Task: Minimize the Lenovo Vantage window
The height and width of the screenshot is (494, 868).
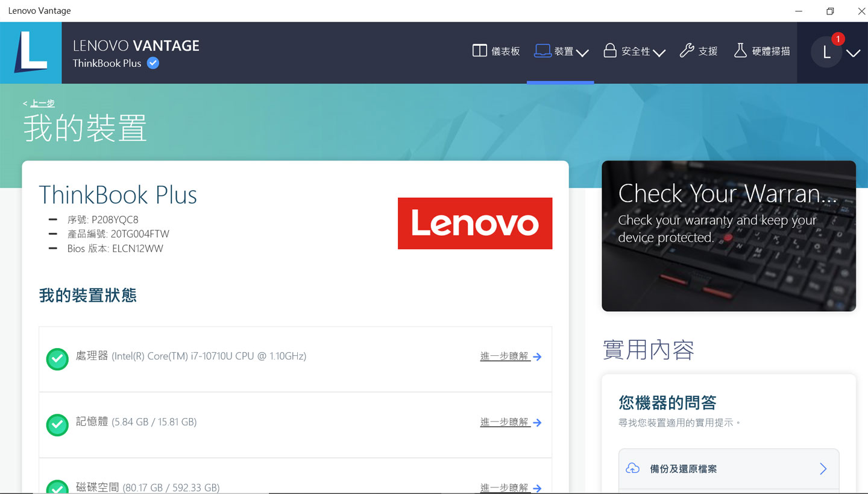Action: click(x=799, y=11)
